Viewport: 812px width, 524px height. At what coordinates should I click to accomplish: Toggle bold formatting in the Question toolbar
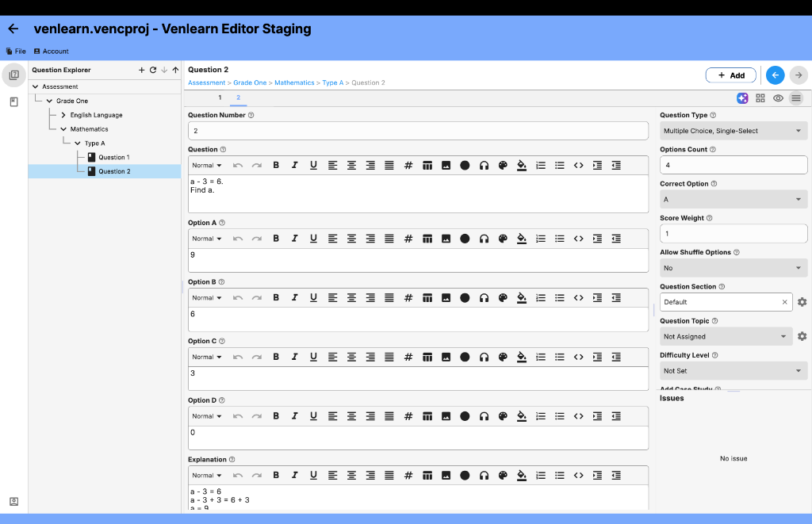276,165
